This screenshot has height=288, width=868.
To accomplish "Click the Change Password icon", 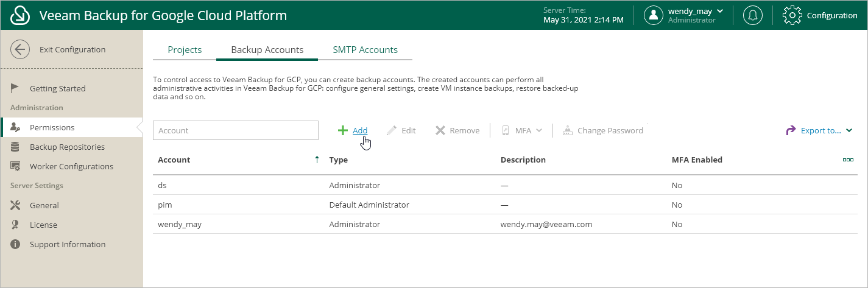I will coord(568,130).
